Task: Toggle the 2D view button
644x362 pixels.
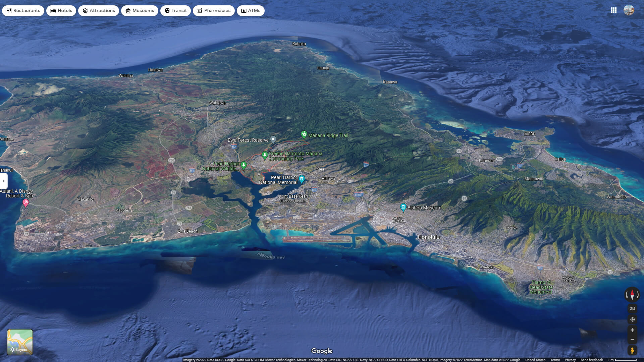Action: point(632,308)
